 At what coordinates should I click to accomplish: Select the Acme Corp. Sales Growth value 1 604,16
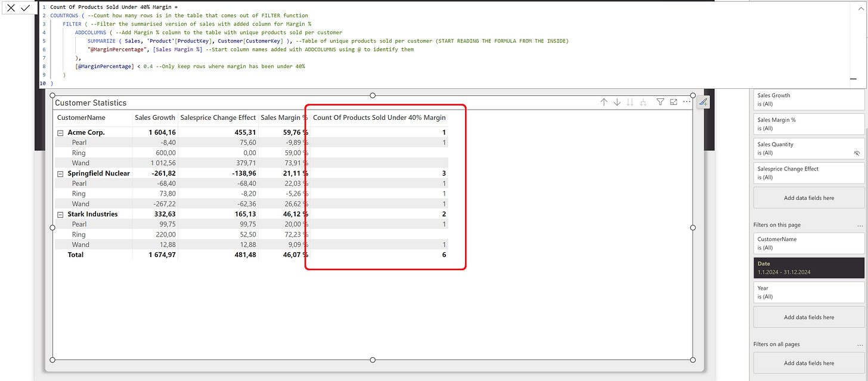[162, 132]
